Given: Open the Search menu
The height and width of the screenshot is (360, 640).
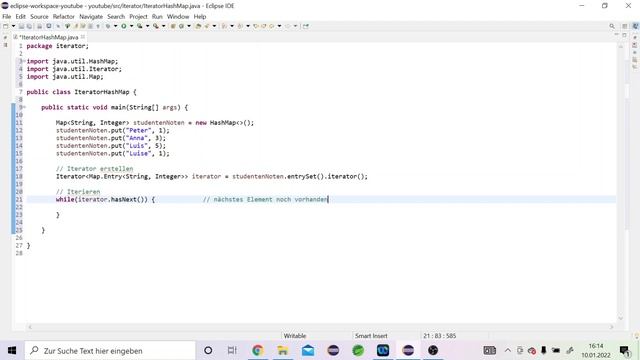Looking at the screenshot, I should point(116,17).
